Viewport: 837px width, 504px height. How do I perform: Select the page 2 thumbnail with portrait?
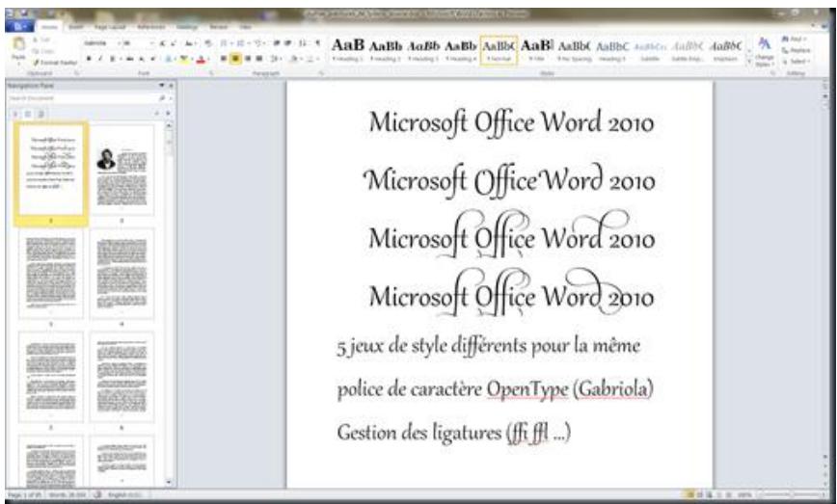pos(121,171)
